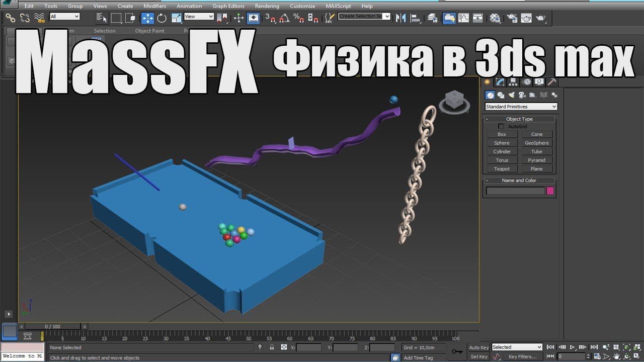Open the Rendering menu
Screen dimensions: 644x362
pos(267,6)
